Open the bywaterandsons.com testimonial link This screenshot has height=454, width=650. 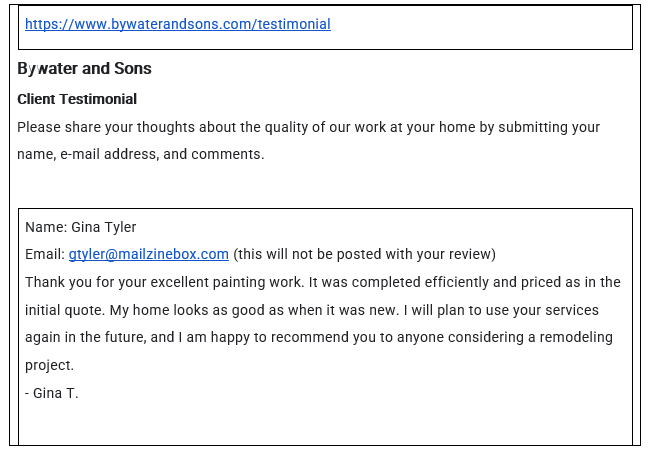tap(177, 24)
